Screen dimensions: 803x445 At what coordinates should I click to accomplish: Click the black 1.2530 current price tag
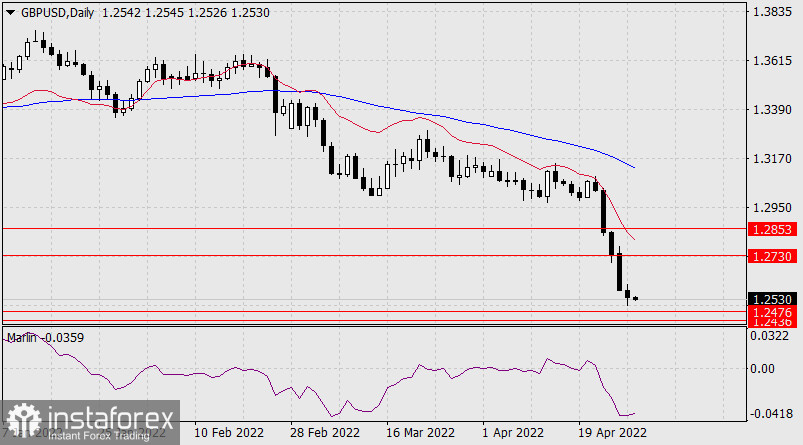point(771,299)
